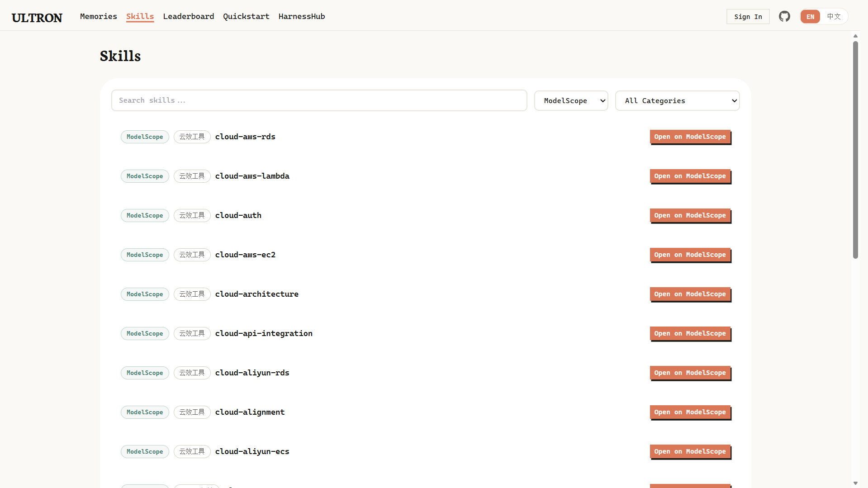Select the cloud-alignment skill name

[250, 412]
